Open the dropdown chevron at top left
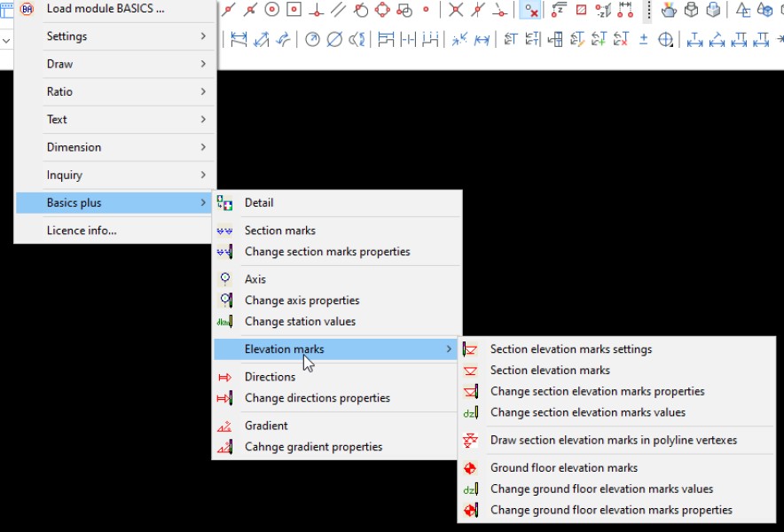The width and height of the screenshot is (784, 532). 7,41
